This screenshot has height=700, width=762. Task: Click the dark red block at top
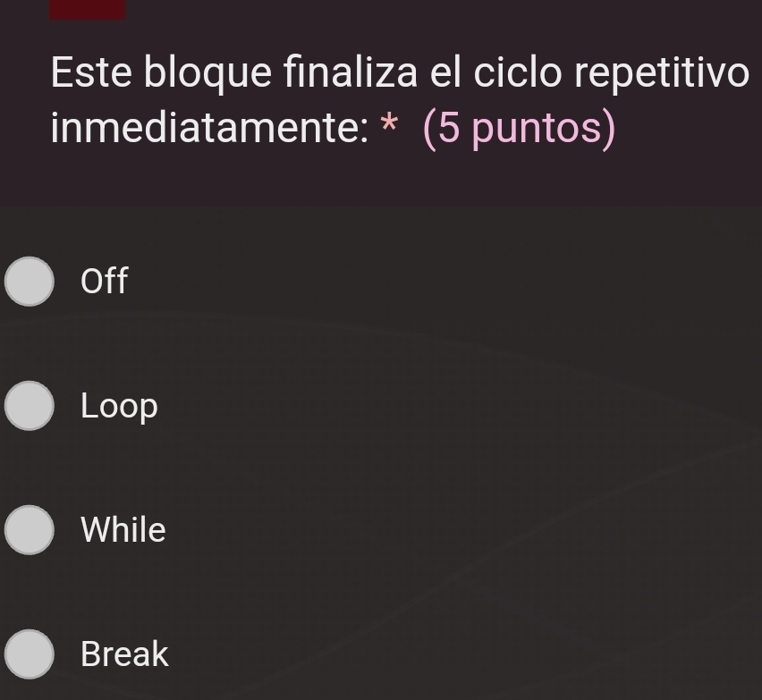87,8
